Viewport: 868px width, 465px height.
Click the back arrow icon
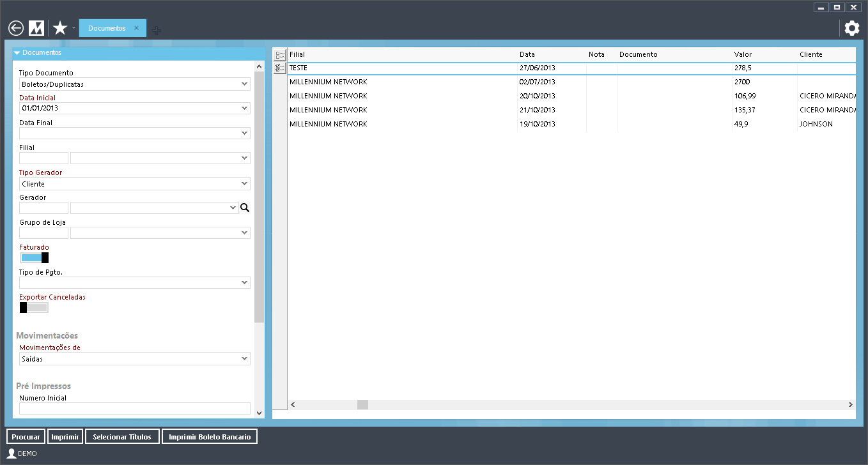coord(16,28)
